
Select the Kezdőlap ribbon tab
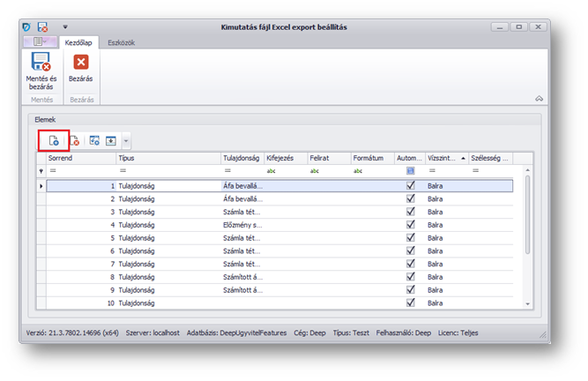click(79, 42)
